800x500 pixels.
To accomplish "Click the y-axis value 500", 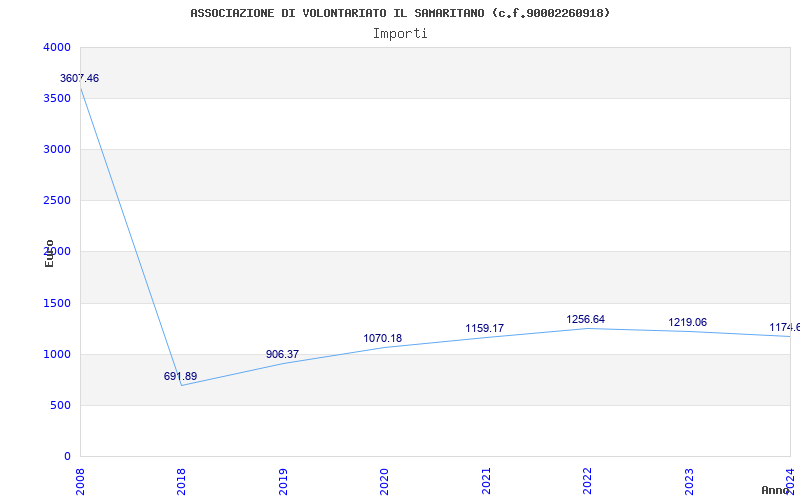I will pos(61,406).
